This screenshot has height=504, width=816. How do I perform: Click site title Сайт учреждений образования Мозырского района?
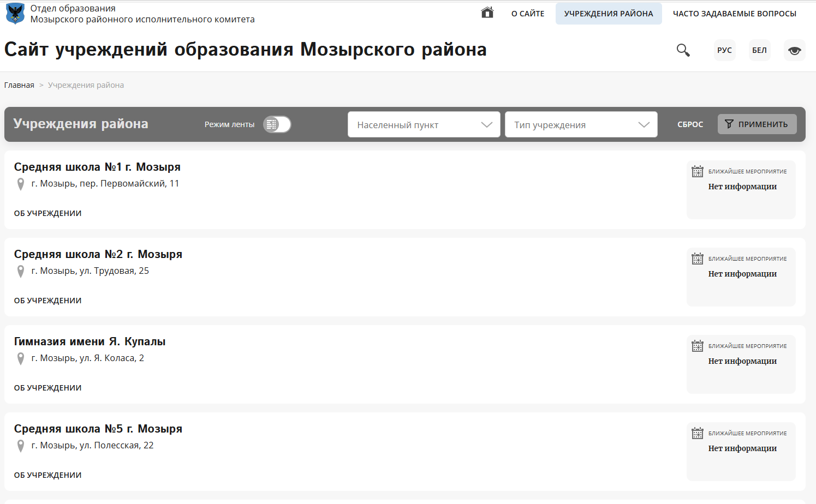click(246, 50)
